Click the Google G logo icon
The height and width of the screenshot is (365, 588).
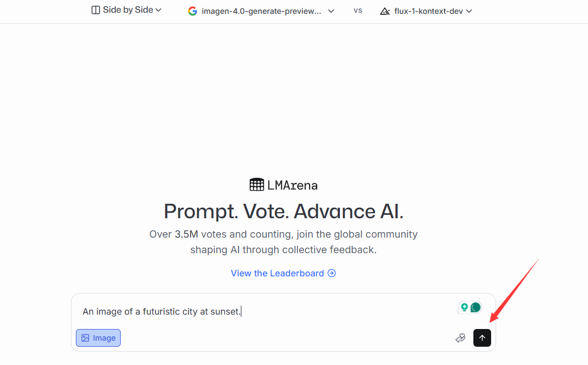193,11
